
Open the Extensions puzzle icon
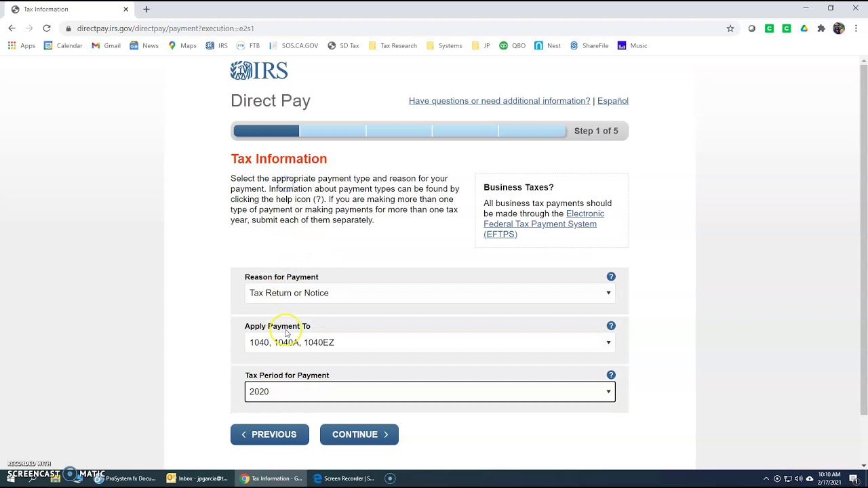[821, 28]
